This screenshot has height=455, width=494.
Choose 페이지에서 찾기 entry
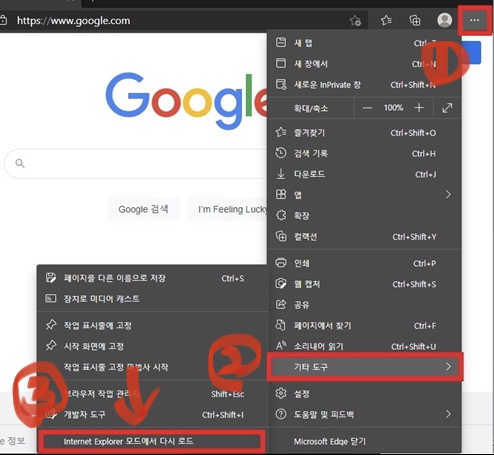pyautogui.click(x=364, y=326)
